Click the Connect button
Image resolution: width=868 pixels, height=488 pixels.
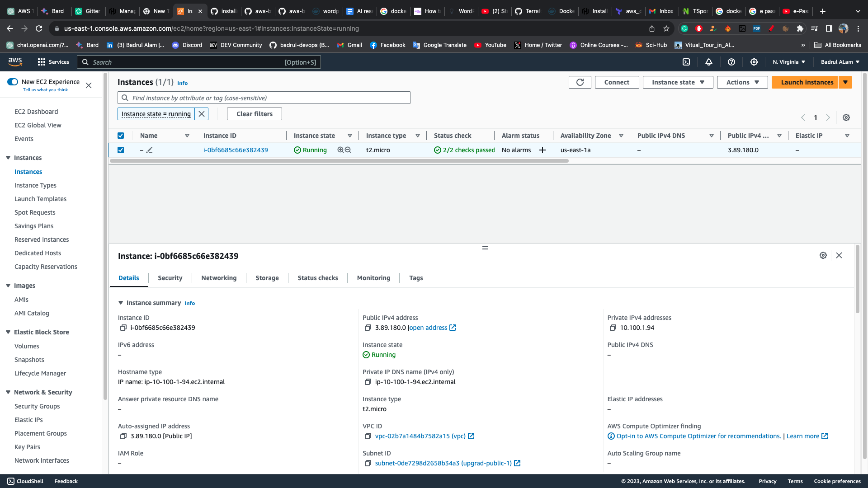click(x=617, y=82)
